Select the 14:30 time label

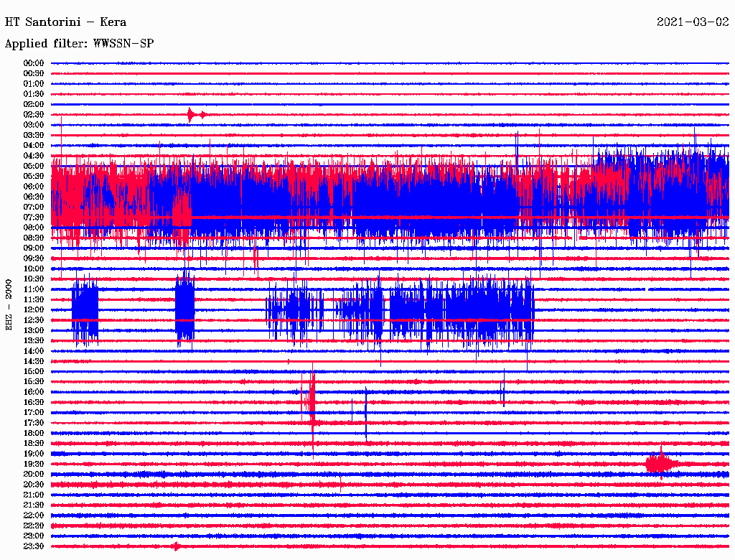[x=34, y=361]
